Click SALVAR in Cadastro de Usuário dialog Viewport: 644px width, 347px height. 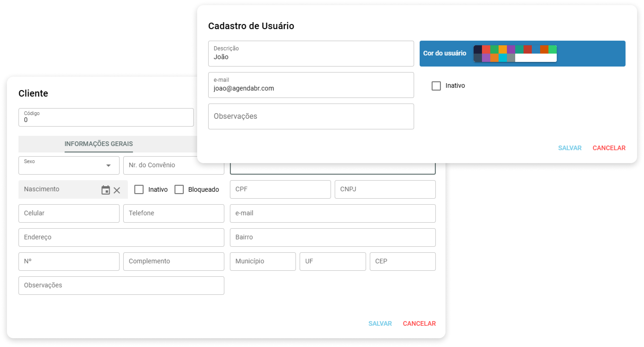click(570, 148)
